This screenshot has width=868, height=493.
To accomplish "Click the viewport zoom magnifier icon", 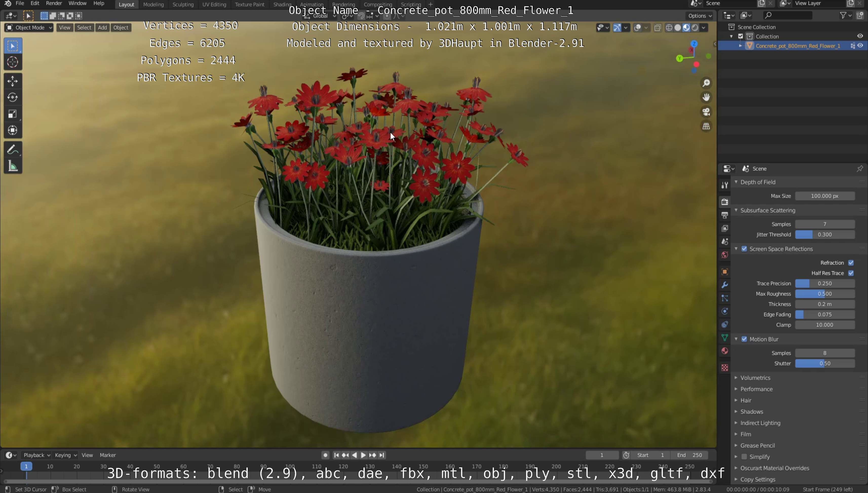I will pos(706,83).
